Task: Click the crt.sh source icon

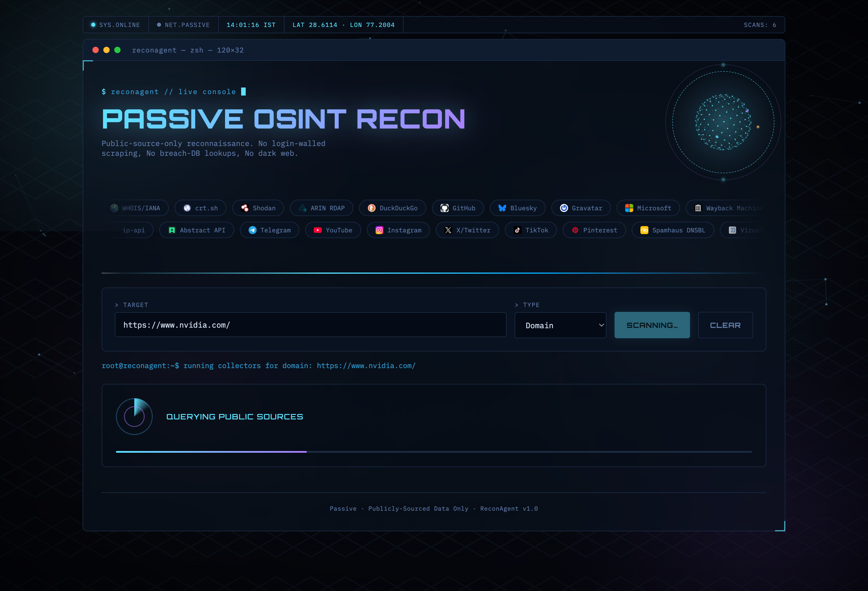Action: click(187, 208)
